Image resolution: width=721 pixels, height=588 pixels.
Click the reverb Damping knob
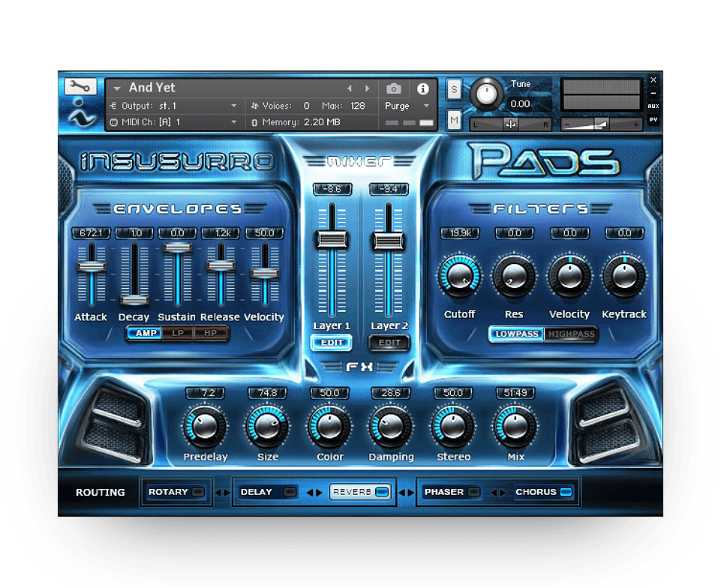coord(391,427)
